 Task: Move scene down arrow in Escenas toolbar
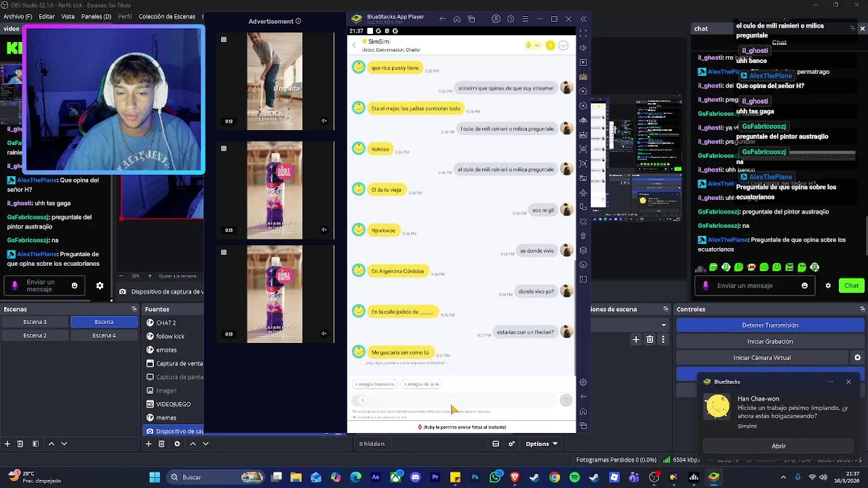[x=64, y=444]
